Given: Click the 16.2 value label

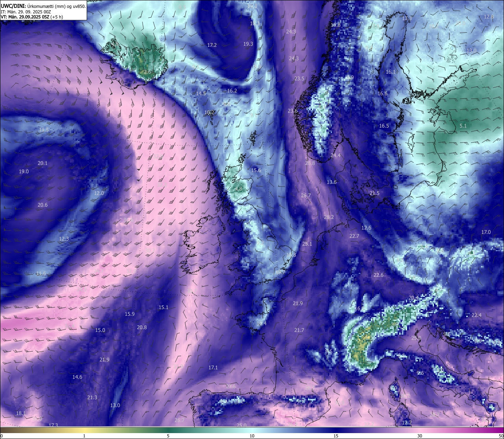Looking at the screenshot, I should coord(232,91).
